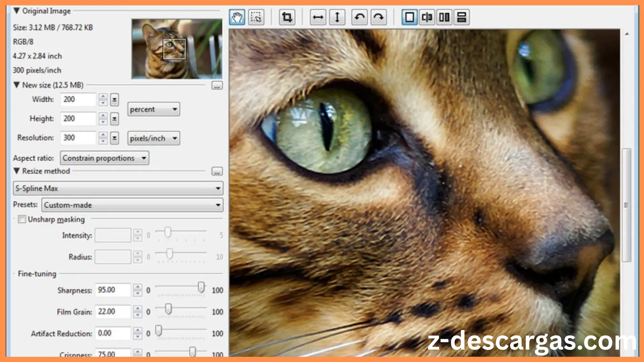The height and width of the screenshot is (362, 644).
Task: Click the Width input field
Action: [78, 100]
